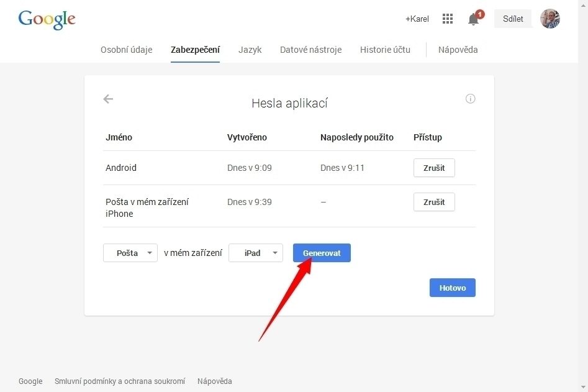The width and height of the screenshot is (588, 392).
Task: Revoke the Android app password
Action: click(434, 168)
